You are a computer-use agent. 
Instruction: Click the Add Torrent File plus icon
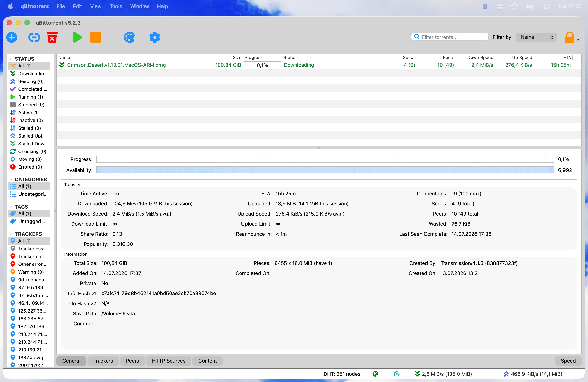coord(12,37)
